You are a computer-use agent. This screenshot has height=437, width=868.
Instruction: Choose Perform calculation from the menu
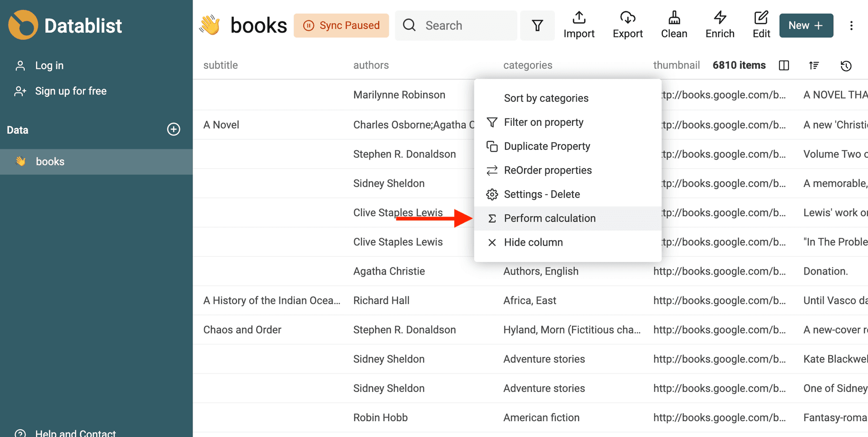(x=549, y=218)
